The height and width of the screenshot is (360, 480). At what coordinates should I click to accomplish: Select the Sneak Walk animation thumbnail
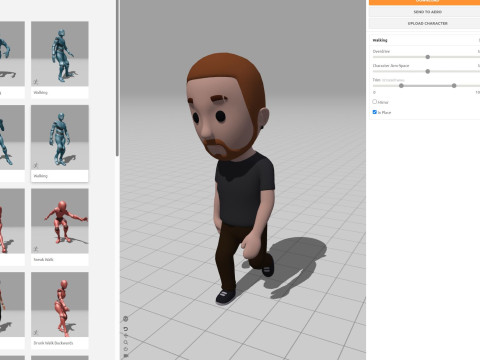(60, 227)
